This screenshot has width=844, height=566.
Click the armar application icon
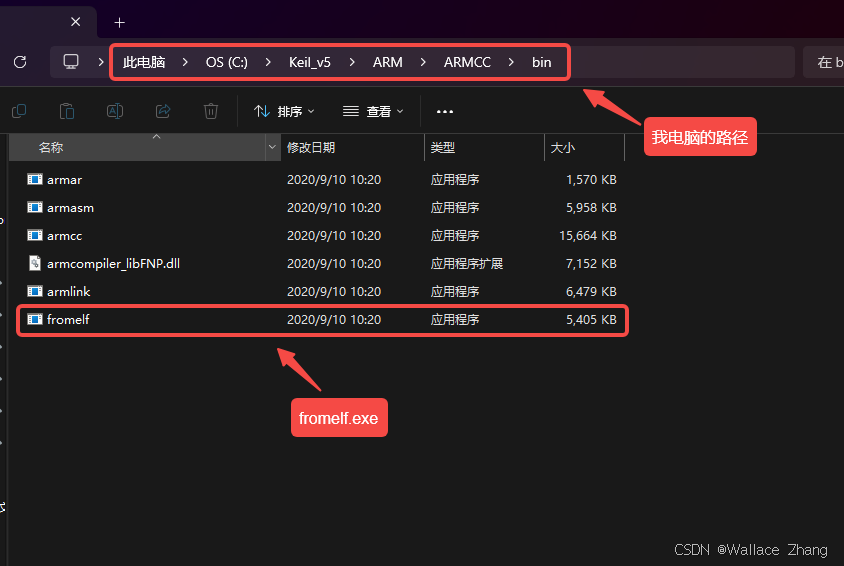click(35, 180)
